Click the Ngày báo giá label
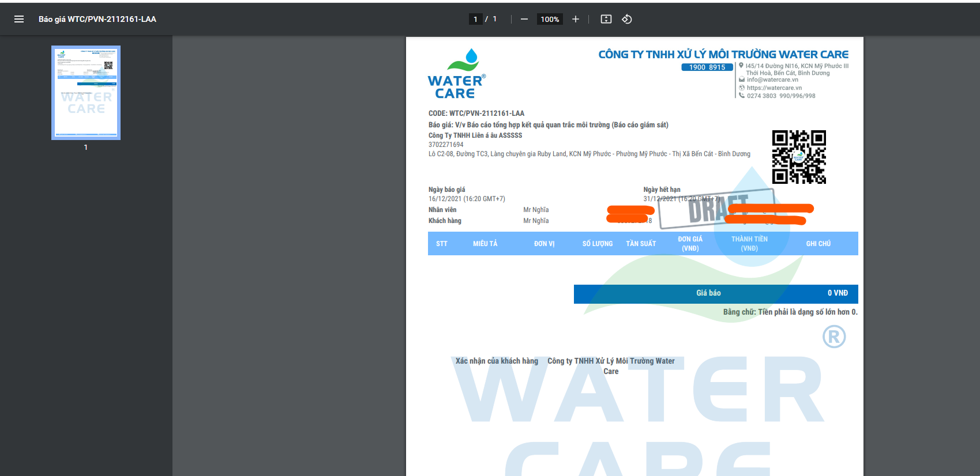The height and width of the screenshot is (476, 980). 446,190
